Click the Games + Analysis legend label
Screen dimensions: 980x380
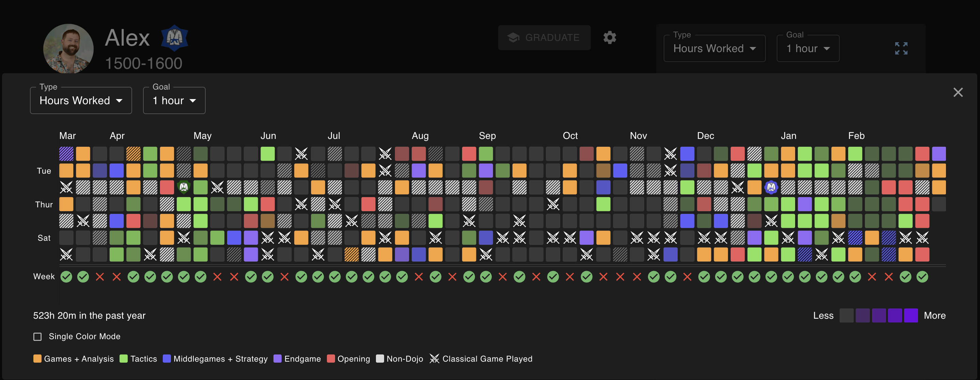79,359
